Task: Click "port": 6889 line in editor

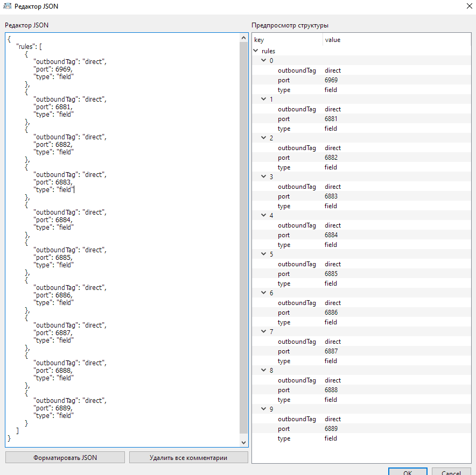Action: 53,408
